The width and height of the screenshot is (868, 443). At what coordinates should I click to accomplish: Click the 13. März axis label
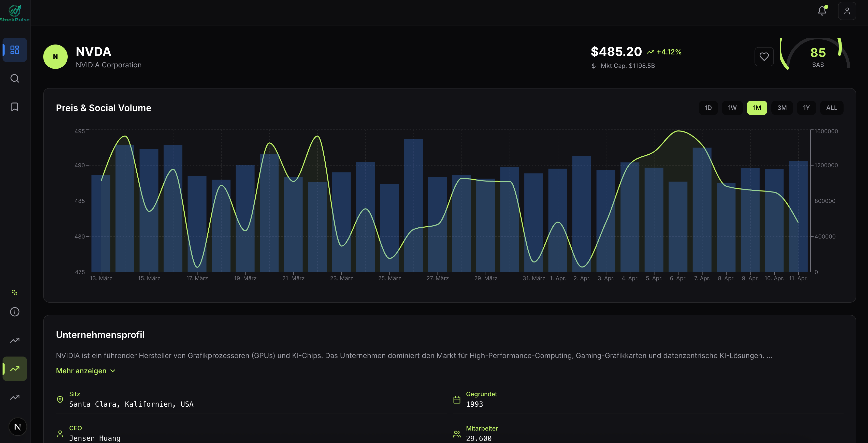(101, 278)
